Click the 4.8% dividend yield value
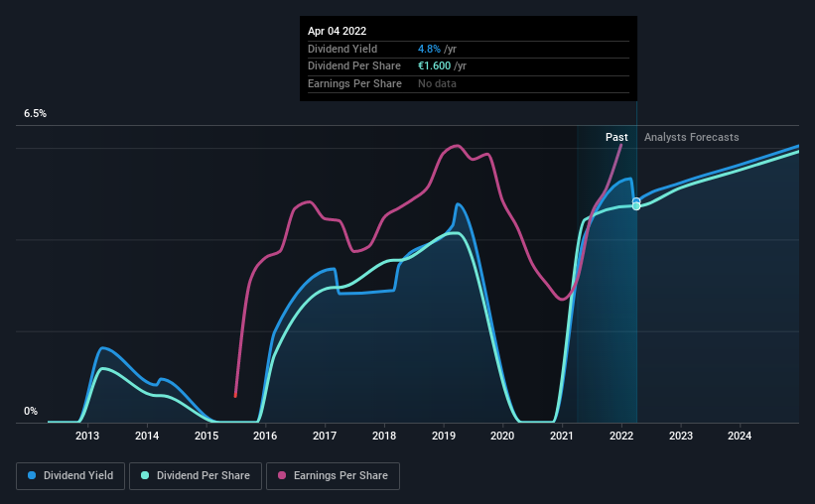Viewport: 815px width, 504px height. pos(429,49)
